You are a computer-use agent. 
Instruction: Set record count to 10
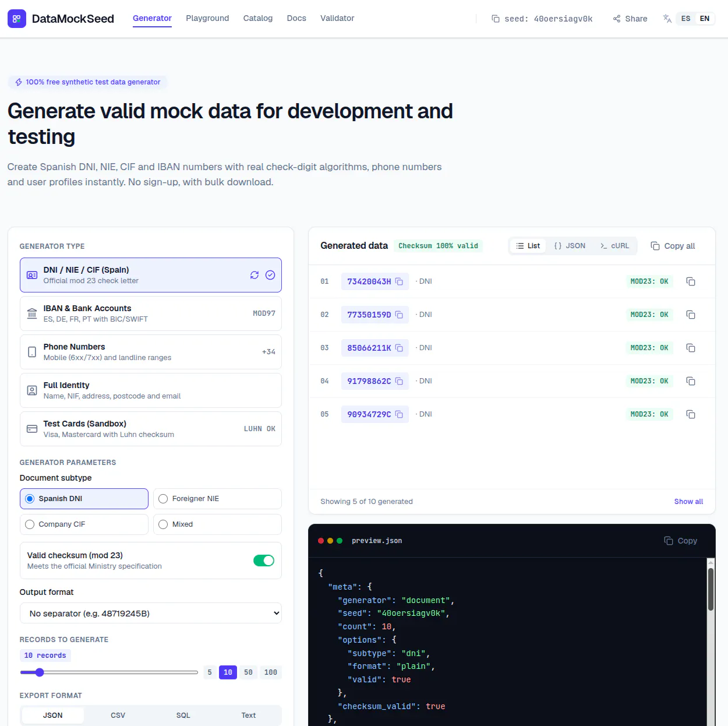228,672
